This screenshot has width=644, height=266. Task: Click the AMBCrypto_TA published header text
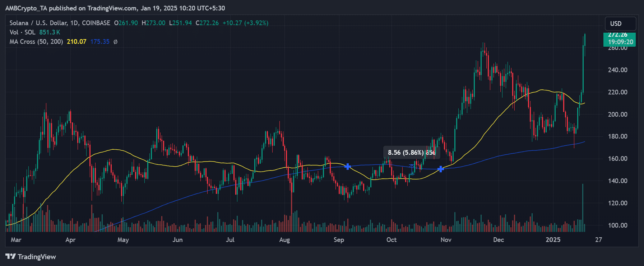point(115,8)
